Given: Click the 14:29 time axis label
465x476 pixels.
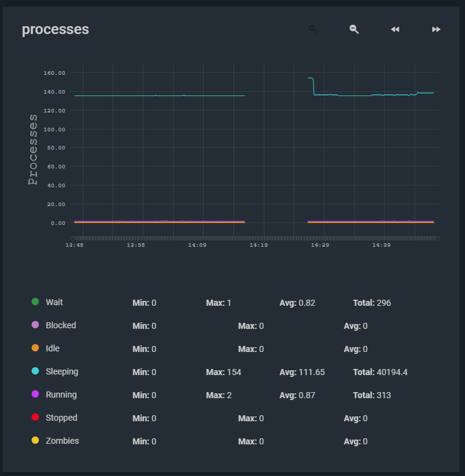Looking at the screenshot, I should tap(320, 245).
